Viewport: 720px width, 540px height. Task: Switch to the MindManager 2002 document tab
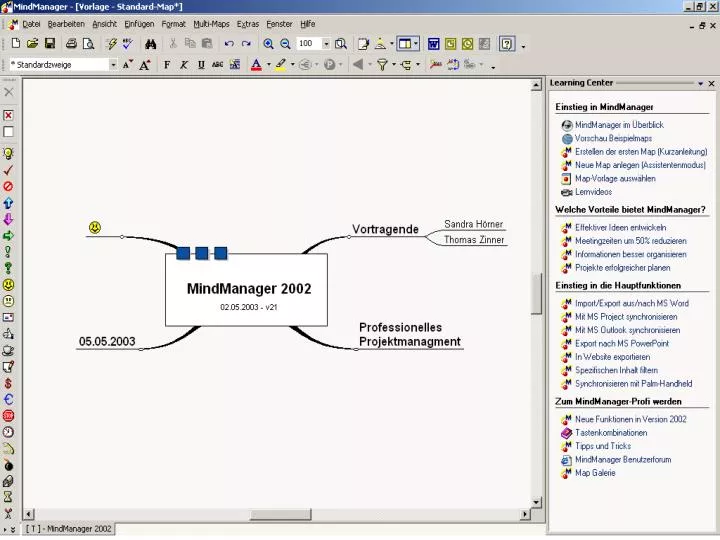click(68, 529)
